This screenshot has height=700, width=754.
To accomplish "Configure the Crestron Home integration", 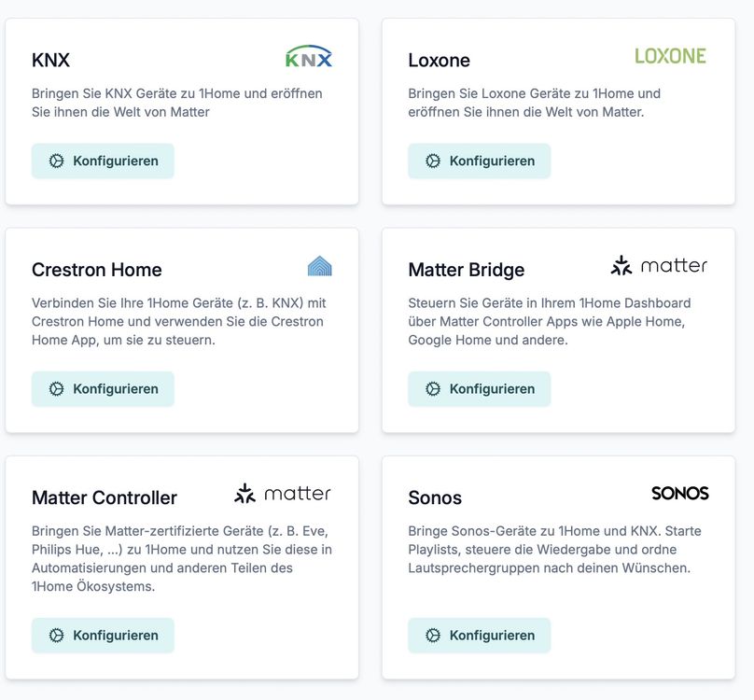I will point(103,388).
